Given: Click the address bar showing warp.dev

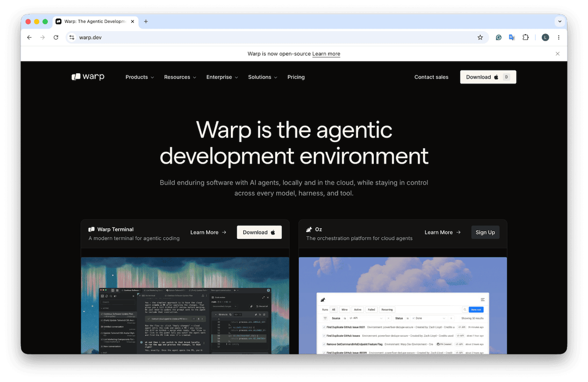Looking at the screenshot, I should [276, 37].
